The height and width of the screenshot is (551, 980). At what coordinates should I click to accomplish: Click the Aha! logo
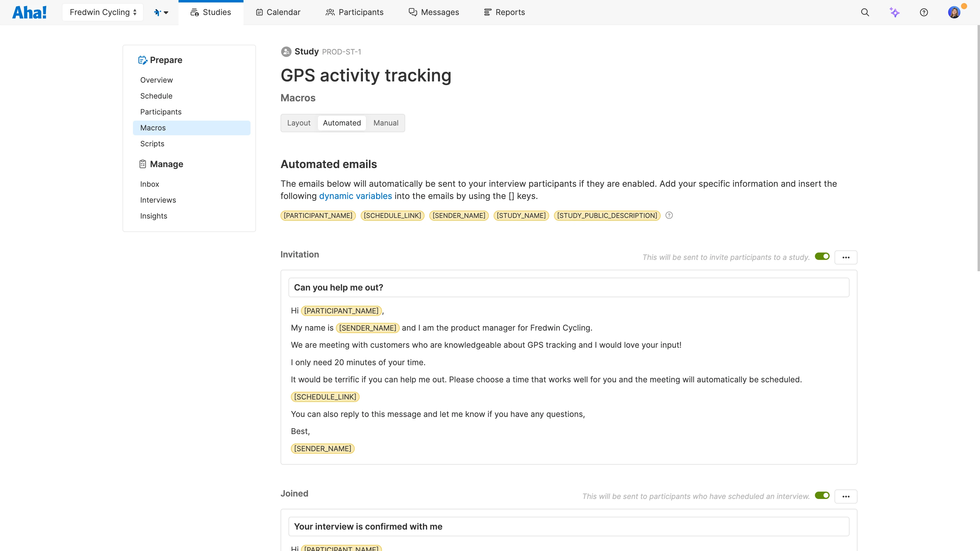pyautogui.click(x=30, y=12)
